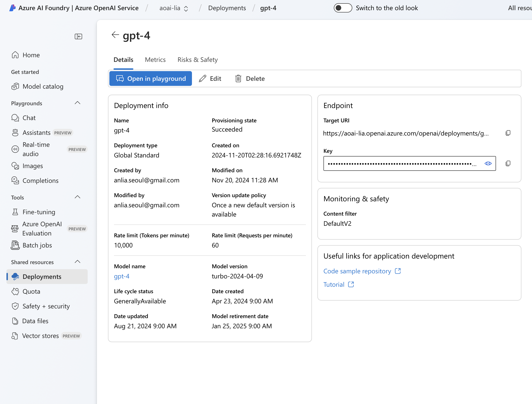Collapse the Playgrounds section
The image size is (532, 404).
click(78, 103)
